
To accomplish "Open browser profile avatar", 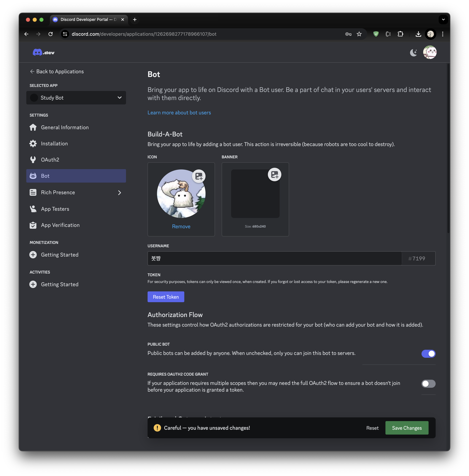I will 431,34.
